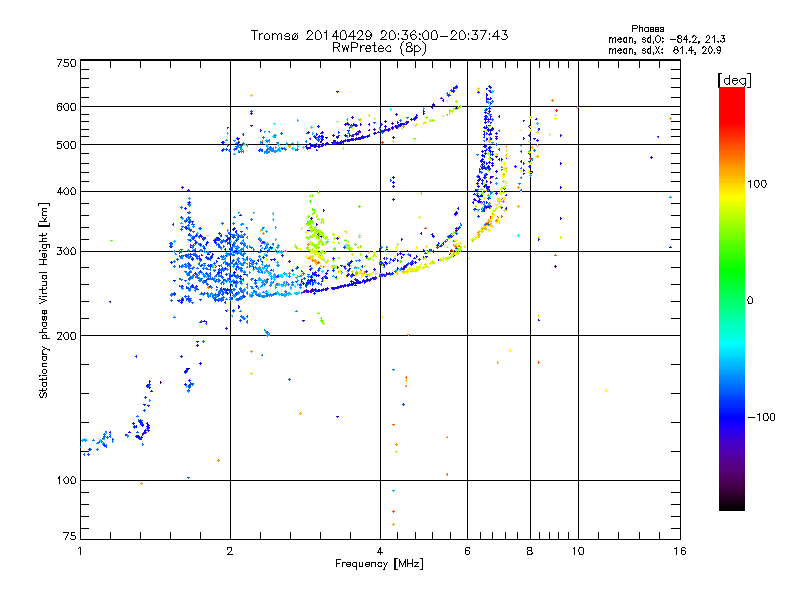
Task: Click the 'Stationary phase Virtual Height [km]' y-axis label
Action: point(44,301)
